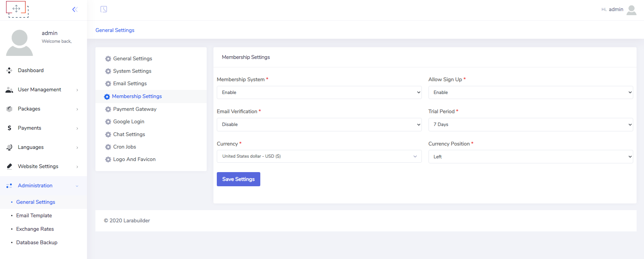The height and width of the screenshot is (259, 644).
Task: Open the Membership System dropdown
Action: pyautogui.click(x=319, y=93)
